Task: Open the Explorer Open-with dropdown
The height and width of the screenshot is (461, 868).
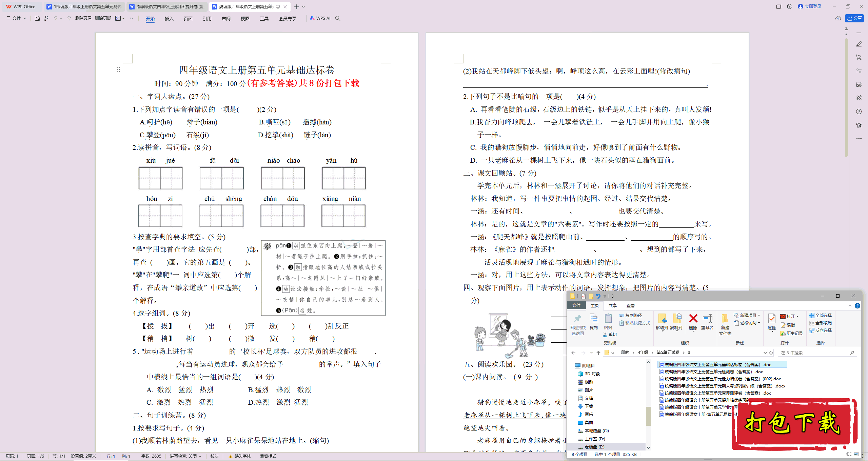Action: point(789,316)
